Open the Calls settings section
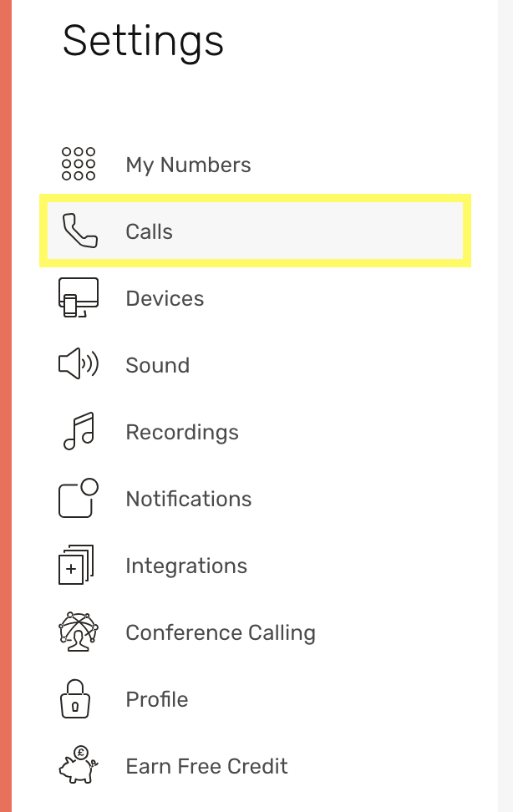The height and width of the screenshot is (812, 513). pyautogui.click(x=149, y=231)
